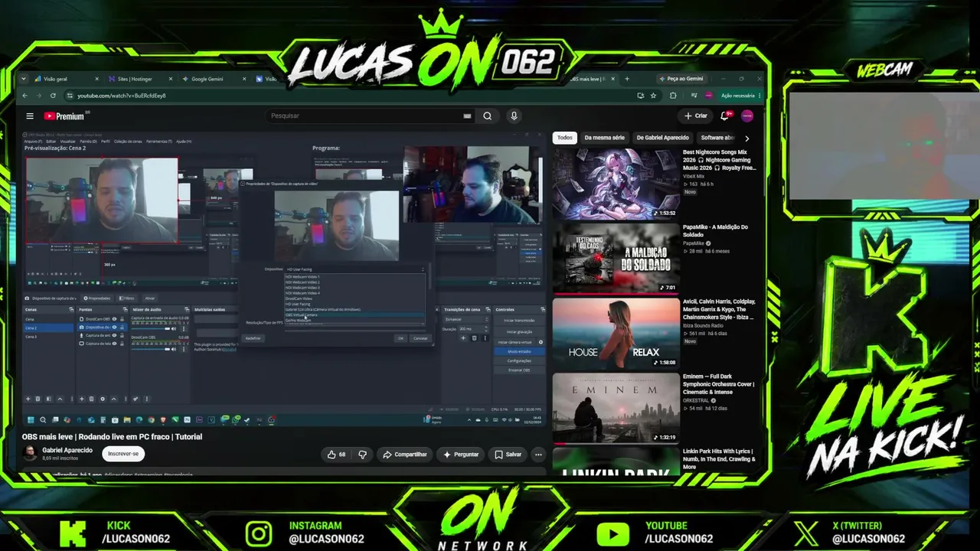Viewport: 980px width, 551px height.
Task: Open the Chrome tab search dropdown
Action: point(24,79)
